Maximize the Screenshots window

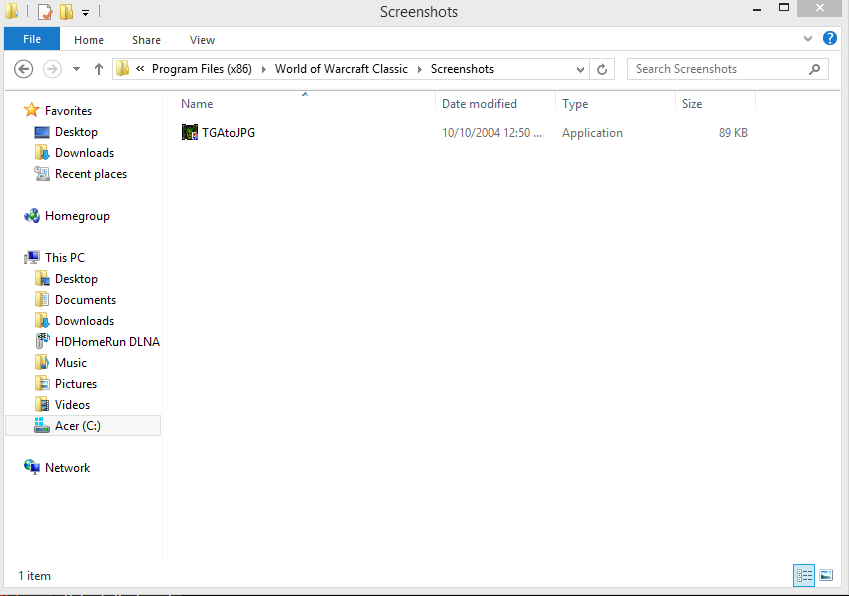pyautogui.click(x=783, y=8)
